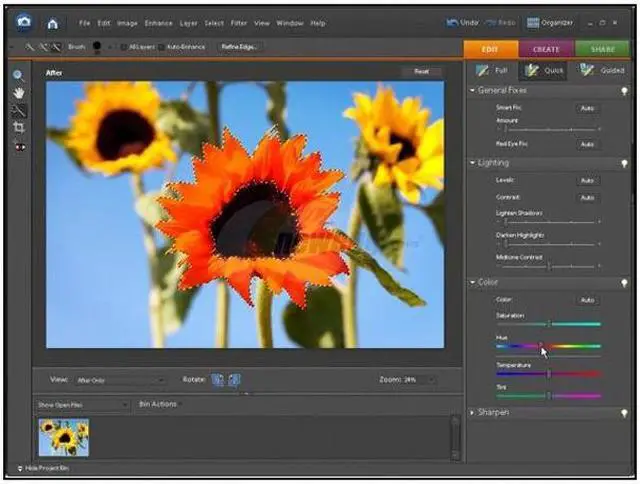Expand the Sharpen section
Viewport: 640px width, 484px height.
tap(472, 413)
